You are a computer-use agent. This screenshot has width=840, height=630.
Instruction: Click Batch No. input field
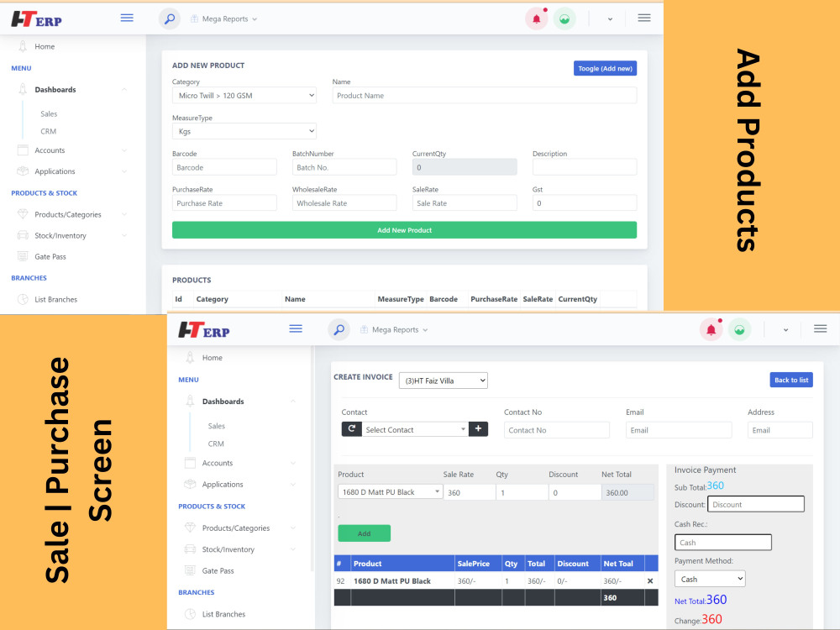pyautogui.click(x=344, y=167)
